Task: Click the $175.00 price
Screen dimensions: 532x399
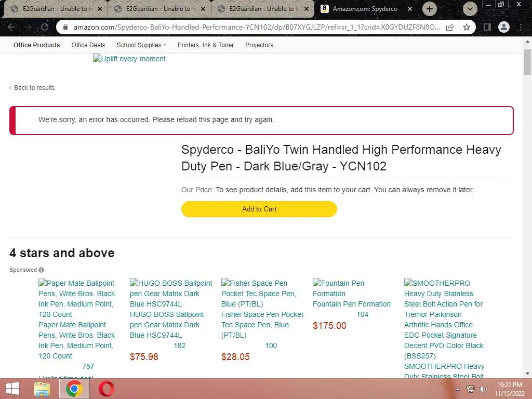Action: coord(329,326)
